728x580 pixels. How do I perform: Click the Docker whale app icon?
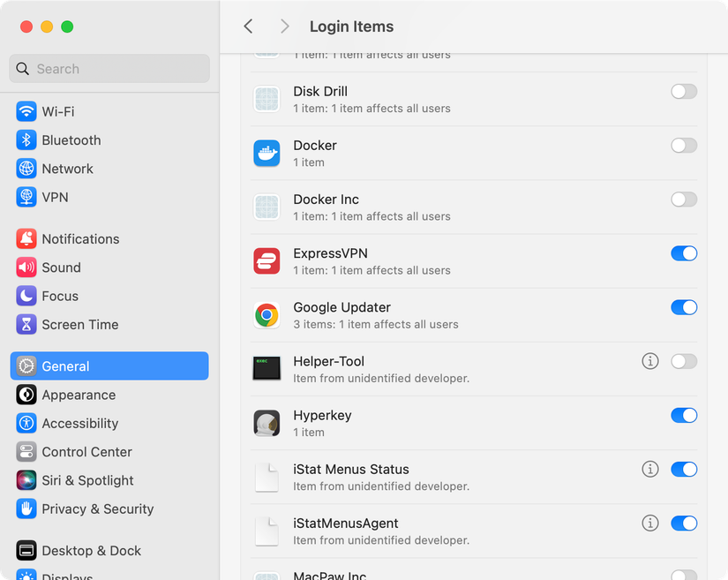(x=266, y=153)
